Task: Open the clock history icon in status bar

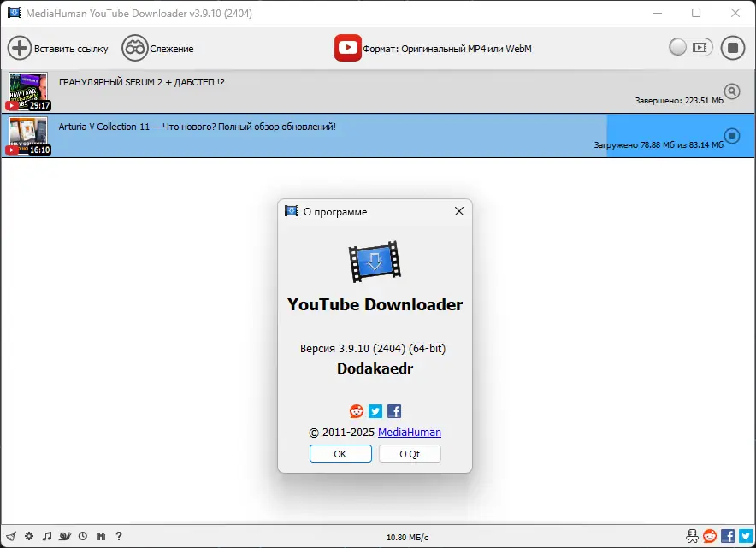Action: pos(82,536)
